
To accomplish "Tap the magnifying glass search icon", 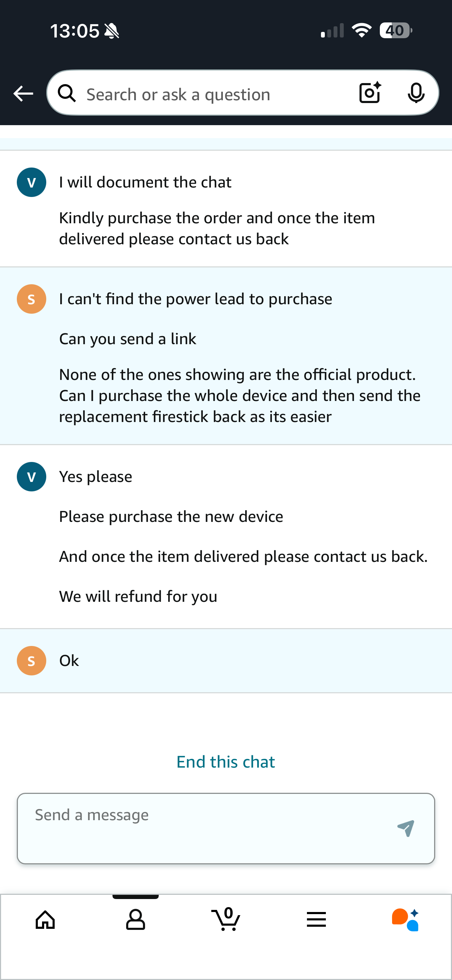I will coord(67,93).
